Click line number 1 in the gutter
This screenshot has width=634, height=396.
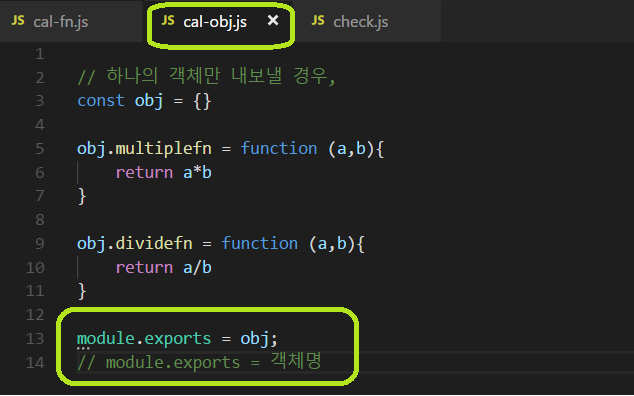40,54
